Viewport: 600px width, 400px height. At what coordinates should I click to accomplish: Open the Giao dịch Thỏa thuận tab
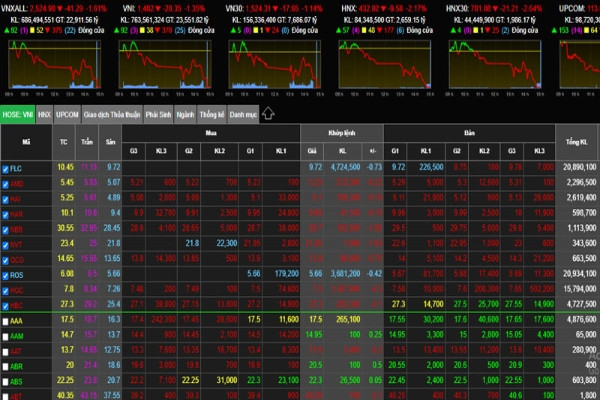(x=112, y=114)
